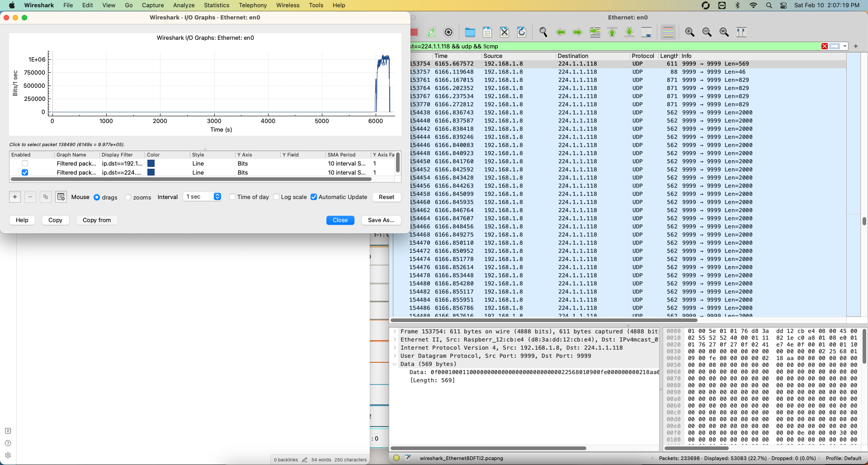Clear all graphs icon in I/O Graphs

click(x=61, y=197)
